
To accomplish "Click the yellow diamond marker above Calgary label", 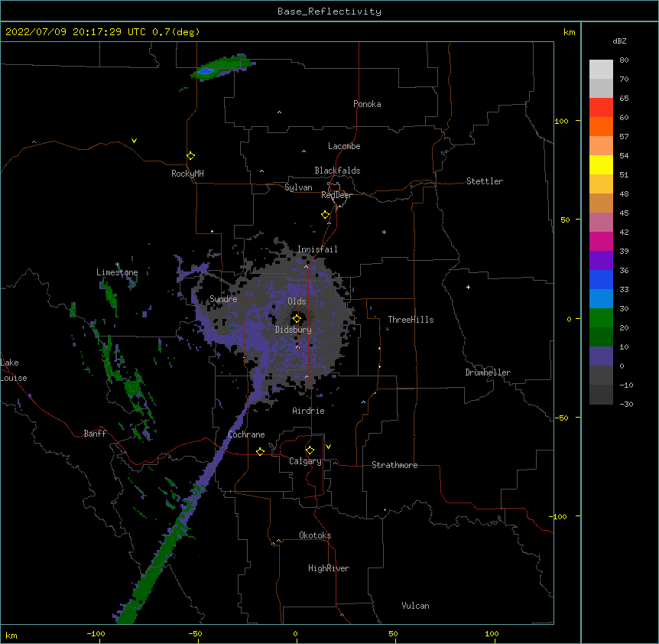I will click(x=310, y=450).
